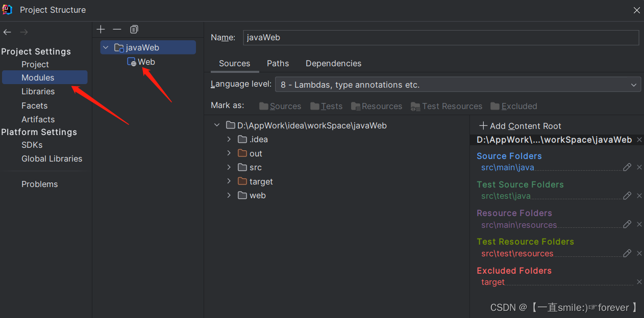
Task: Remove src\test\java test source folder
Action: tap(639, 196)
